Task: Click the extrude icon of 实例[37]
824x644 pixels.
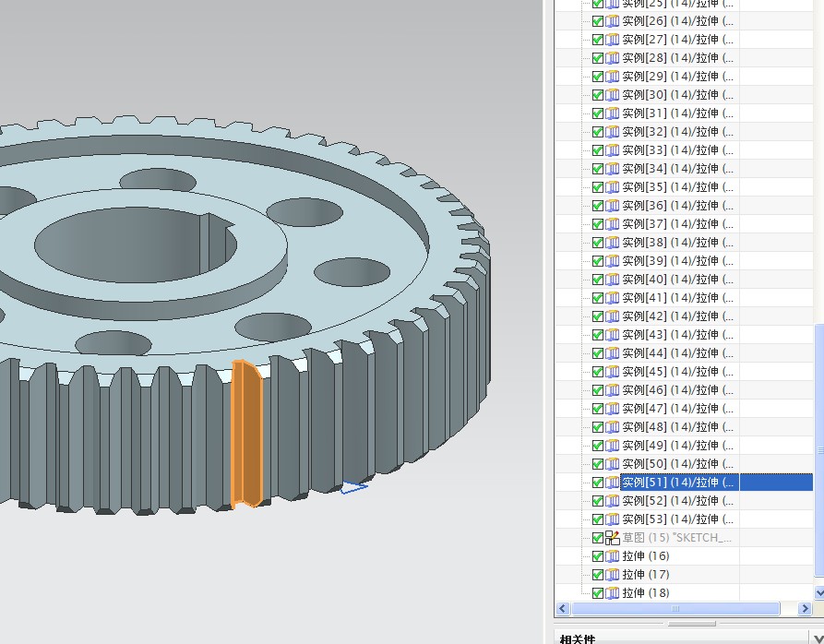Action: click(x=612, y=224)
